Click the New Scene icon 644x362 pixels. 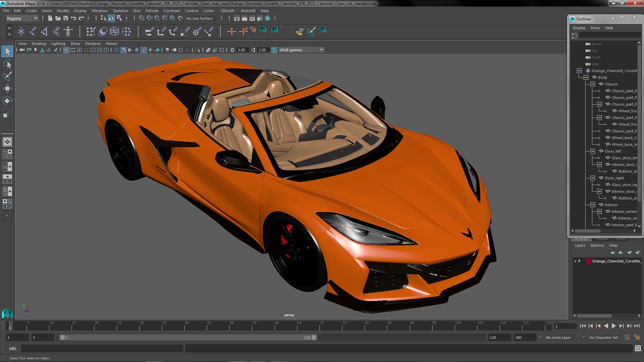[50, 18]
